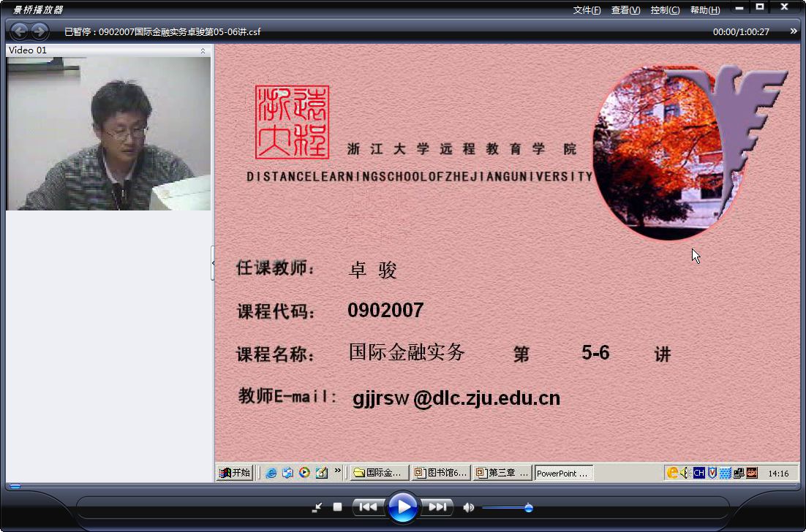
Task: Start playback with the blue play button
Action: point(402,507)
